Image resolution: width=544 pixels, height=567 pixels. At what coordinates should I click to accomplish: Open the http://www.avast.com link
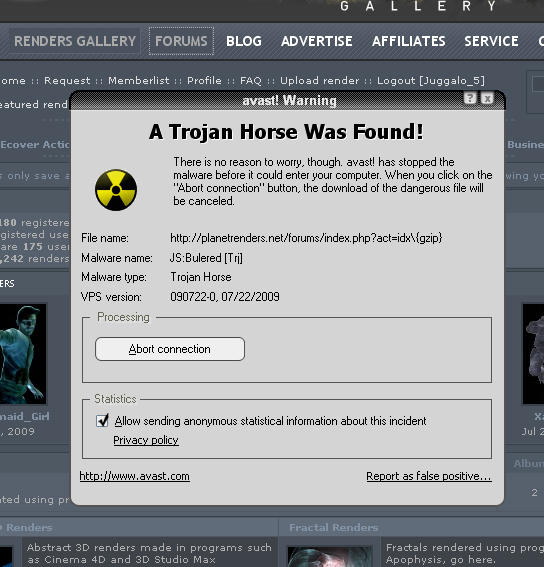click(x=135, y=476)
